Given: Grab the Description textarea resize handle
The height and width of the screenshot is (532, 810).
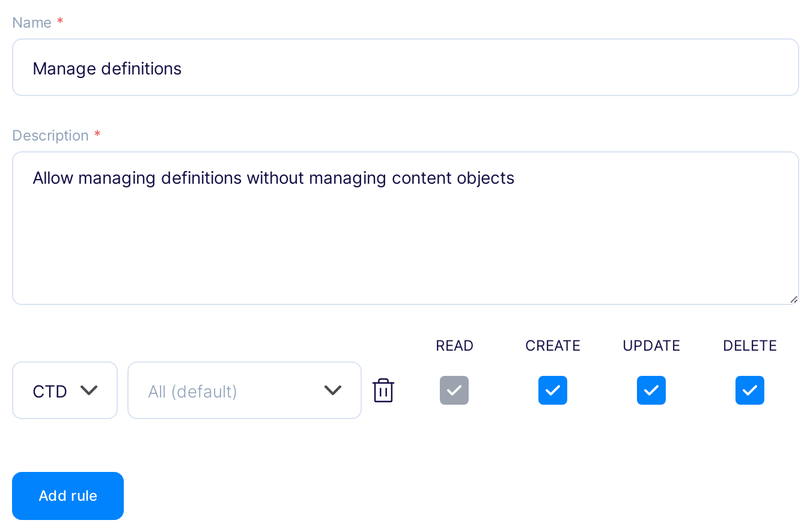Looking at the screenshot, I should (x=794, y=299).
